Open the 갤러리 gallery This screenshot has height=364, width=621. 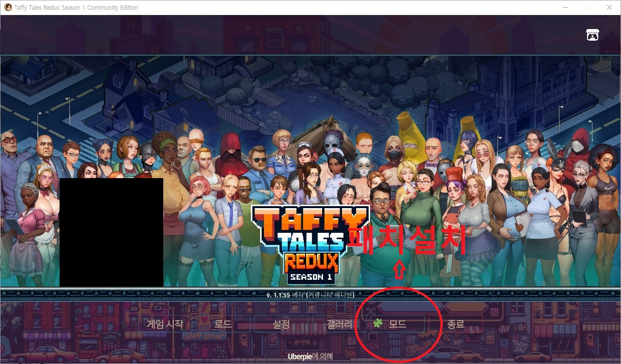[x=339, y=324]
